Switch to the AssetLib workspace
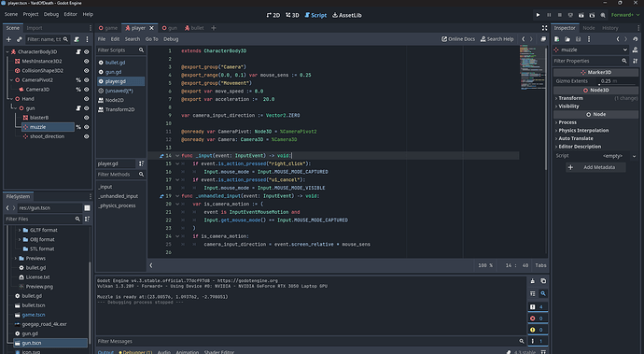This screenshot has width=644, height=354. 347,15
